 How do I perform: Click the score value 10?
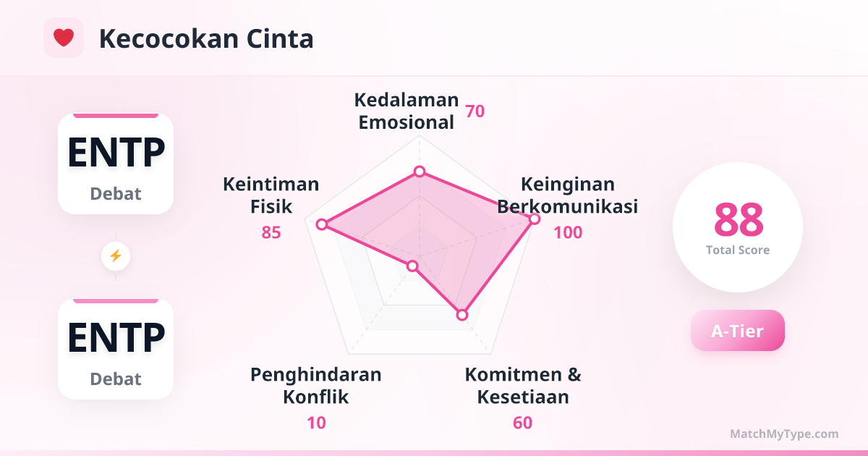click(316, 423)
